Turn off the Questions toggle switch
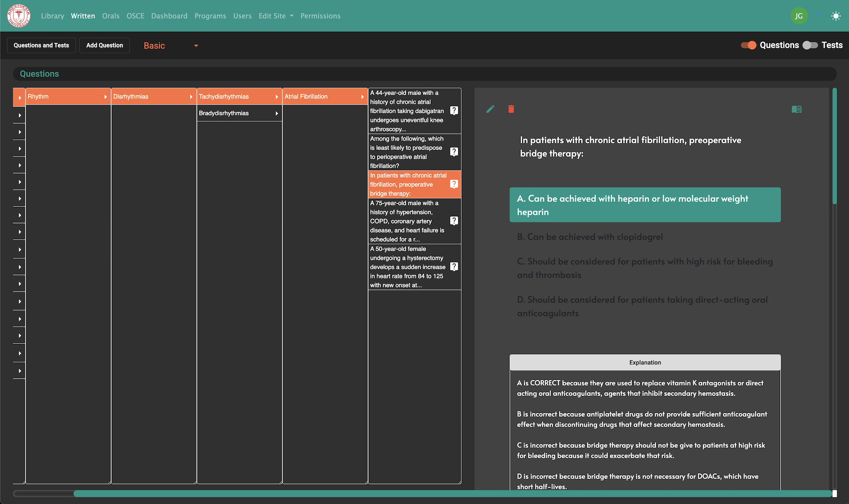 749,45
